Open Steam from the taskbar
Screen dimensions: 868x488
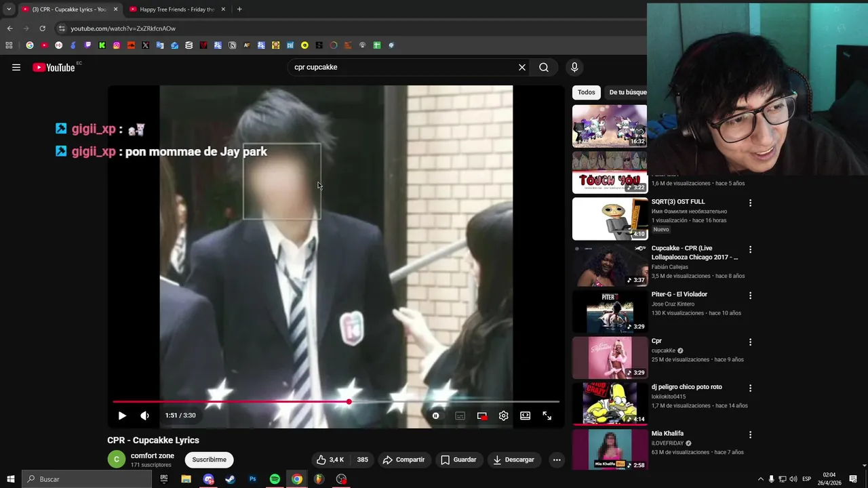(231, 479)
